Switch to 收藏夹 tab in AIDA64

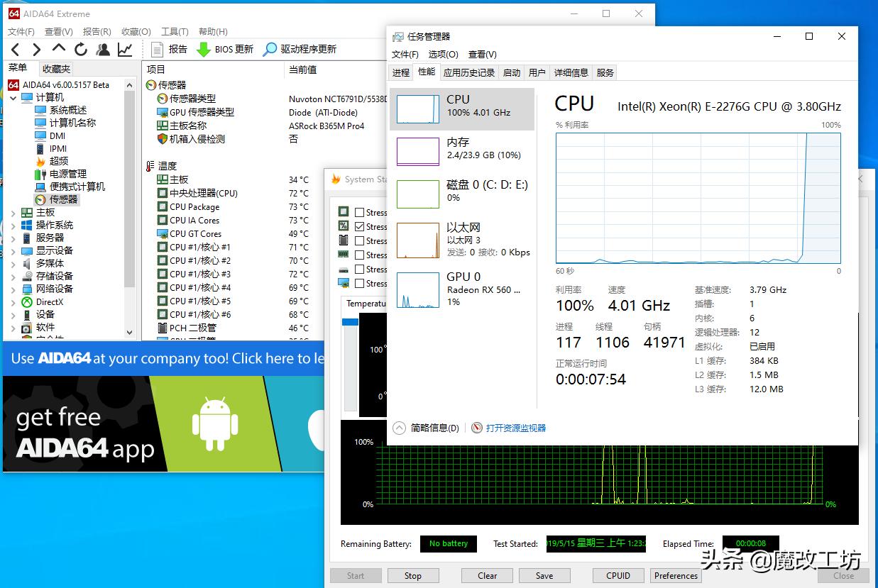tap(56, 69)
